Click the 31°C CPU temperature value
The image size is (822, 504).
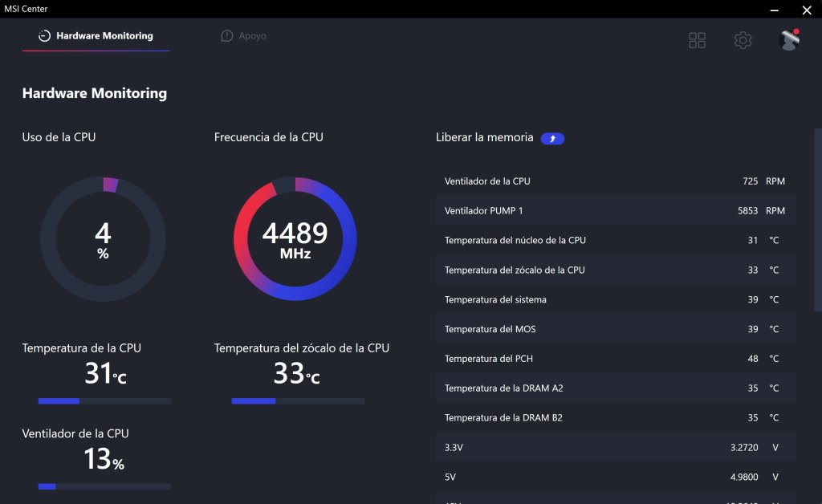pyautogui.click(x=105, y=373)
